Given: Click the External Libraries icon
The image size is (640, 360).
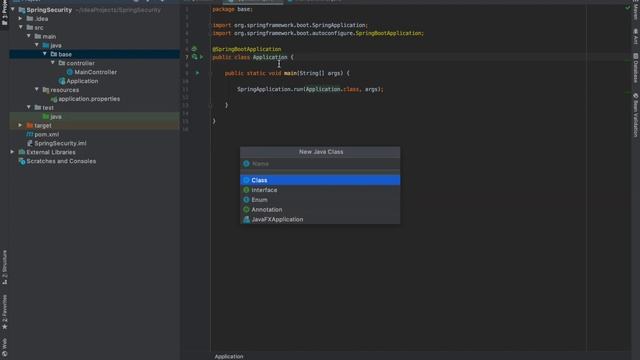Looking at the screenshot, I should point(22,152).
